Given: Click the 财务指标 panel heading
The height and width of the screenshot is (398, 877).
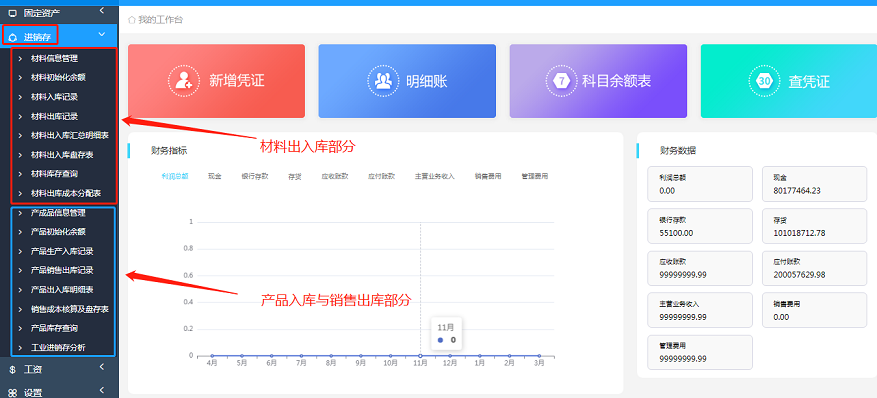Looking at the screenshot, I should pos(169,150).
